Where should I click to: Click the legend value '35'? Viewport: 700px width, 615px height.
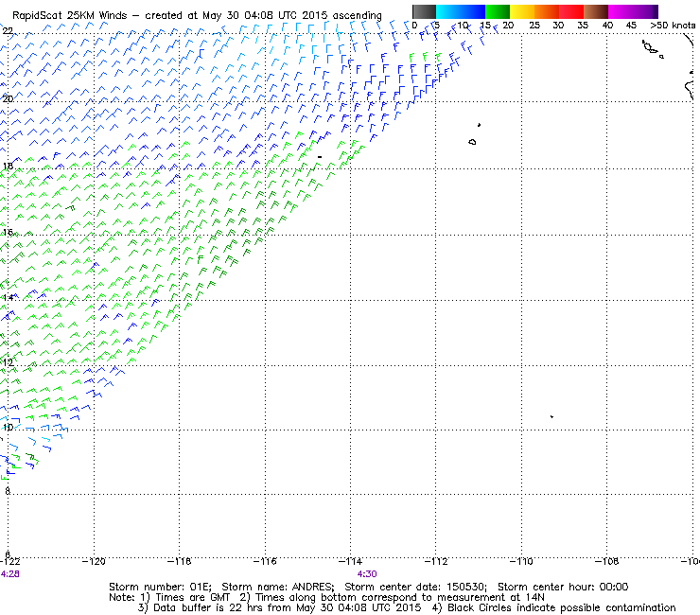pos(583,26)
